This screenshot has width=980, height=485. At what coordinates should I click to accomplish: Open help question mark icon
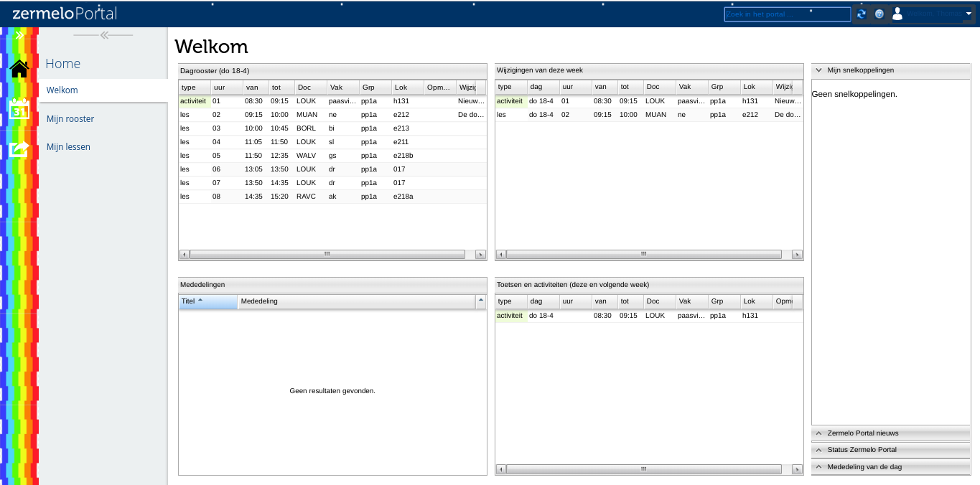pos(879,14)
